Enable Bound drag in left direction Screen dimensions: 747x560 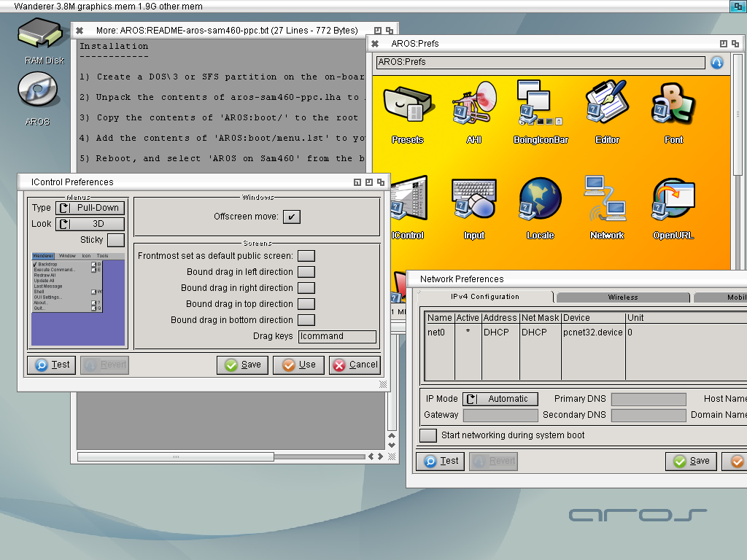(306, 272)
